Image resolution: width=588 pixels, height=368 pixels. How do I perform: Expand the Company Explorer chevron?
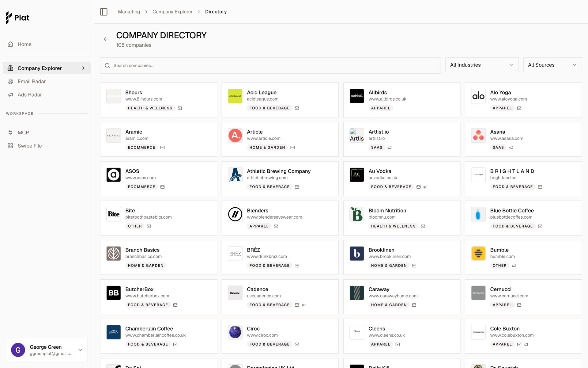point(83,68)
